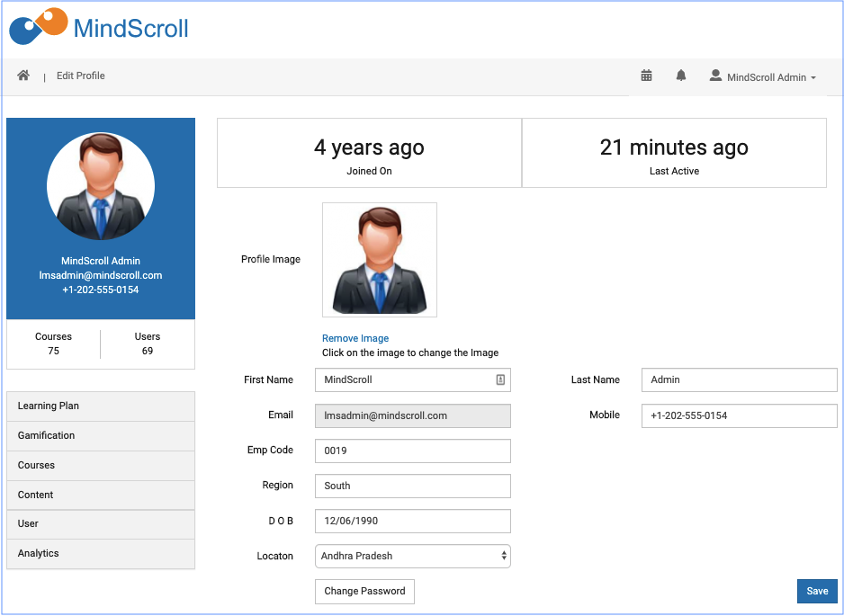
Task: Focus the Emp Code field
Action: pos(413,451)
